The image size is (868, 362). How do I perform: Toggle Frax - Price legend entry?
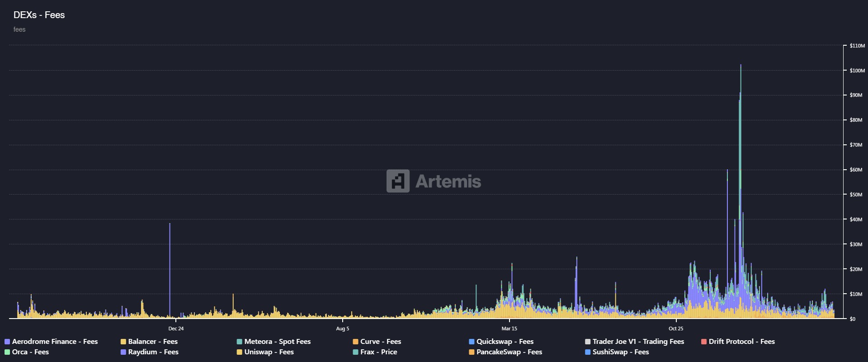pyautogui.click(x=375, y=352)
